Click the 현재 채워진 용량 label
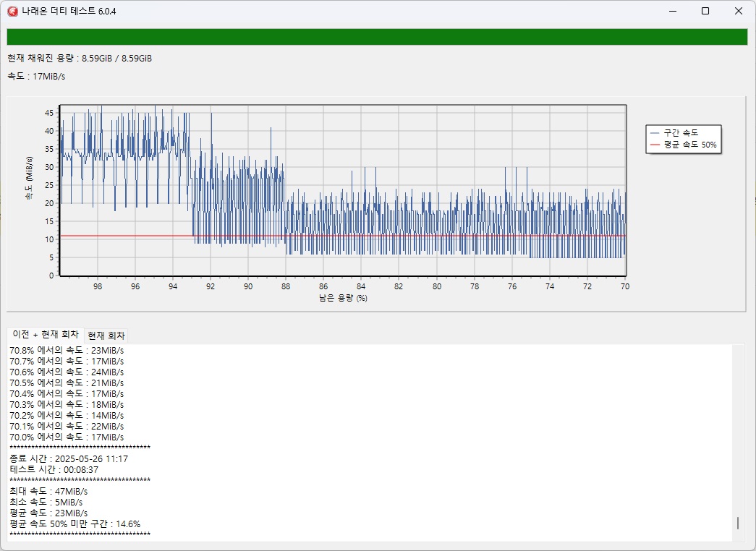Screen dimensions: 756x551 click(x=80, y=58)
